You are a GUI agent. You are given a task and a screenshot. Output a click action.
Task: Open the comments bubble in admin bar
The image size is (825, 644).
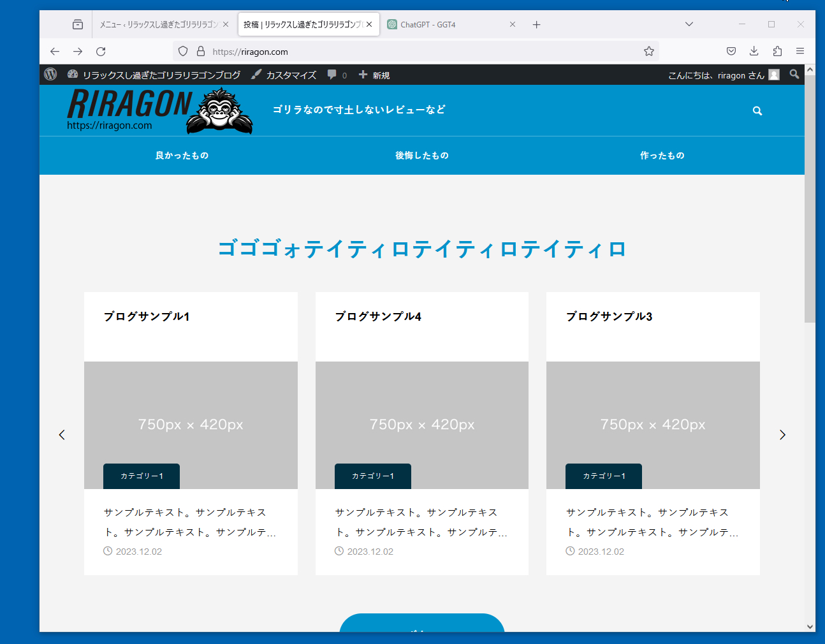pos(337,75)
